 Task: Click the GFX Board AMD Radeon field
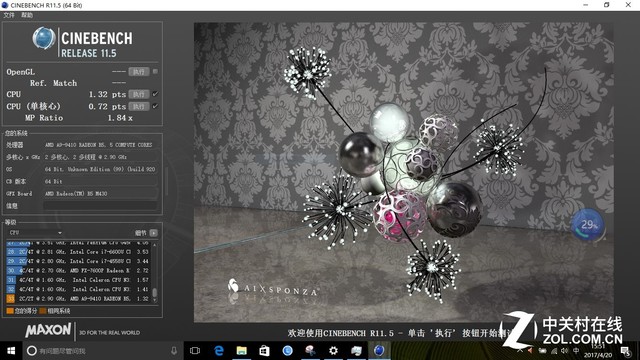[100, 193]
